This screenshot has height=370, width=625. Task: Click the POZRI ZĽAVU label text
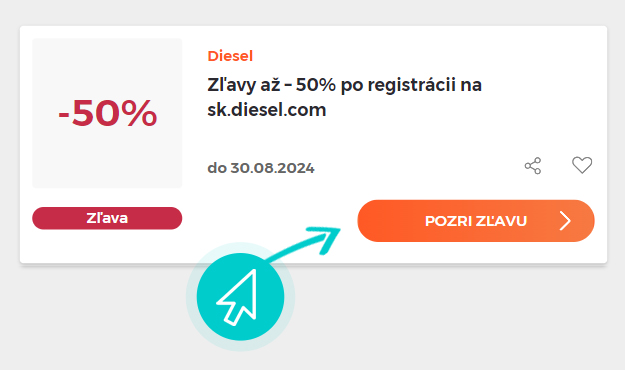tap(476, 221)
